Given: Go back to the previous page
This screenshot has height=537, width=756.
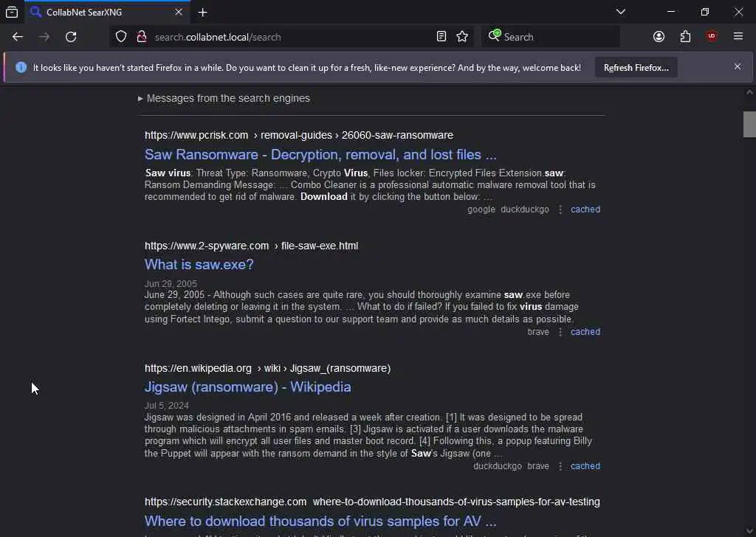Looking at the screenshot, I should 18,37.
